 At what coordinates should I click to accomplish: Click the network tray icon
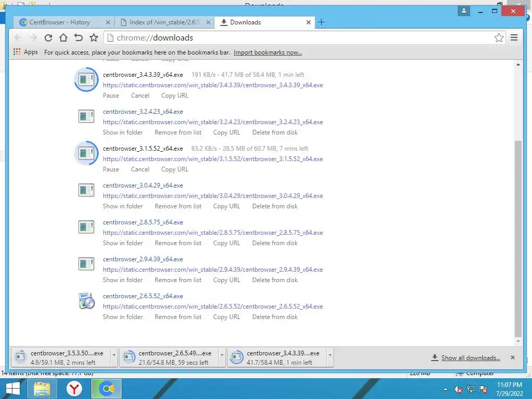coord(471,390)
